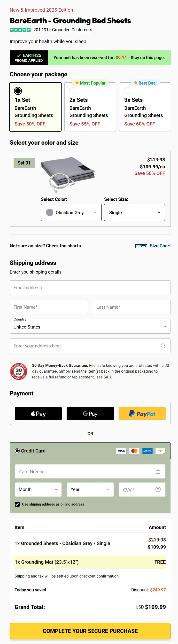Pay with the PayPal button
Screen dimensions: 178x644
pyautogui.click(x=142, y=413)
